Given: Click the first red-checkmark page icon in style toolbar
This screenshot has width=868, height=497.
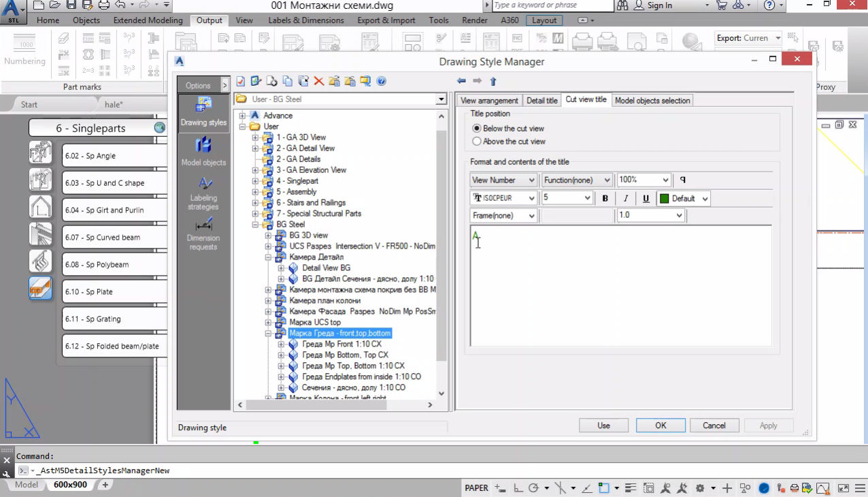Looking at the screenshot, I should point(241,81).
